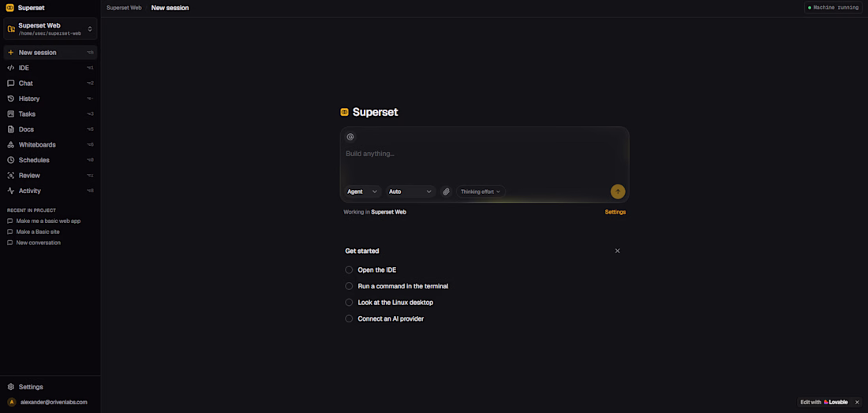Select the History sidebar item
The image size is (868, 413).
(51, 99)
